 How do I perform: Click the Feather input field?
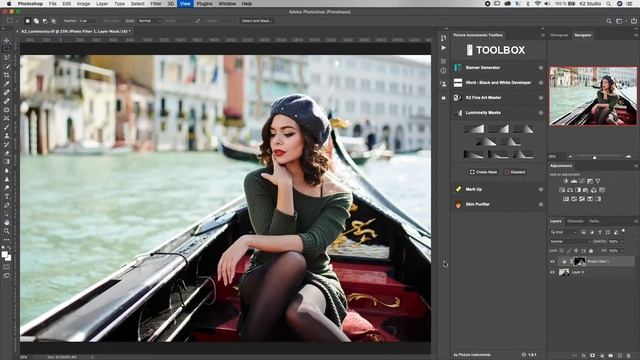pyautogui.click(x=87, y=21)
